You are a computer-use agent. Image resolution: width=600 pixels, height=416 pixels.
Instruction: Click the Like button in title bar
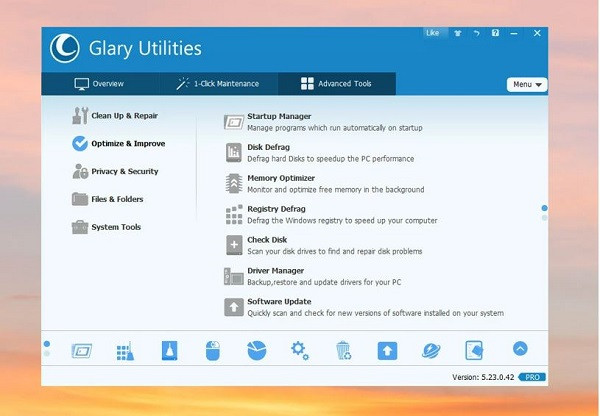[433, 33]
